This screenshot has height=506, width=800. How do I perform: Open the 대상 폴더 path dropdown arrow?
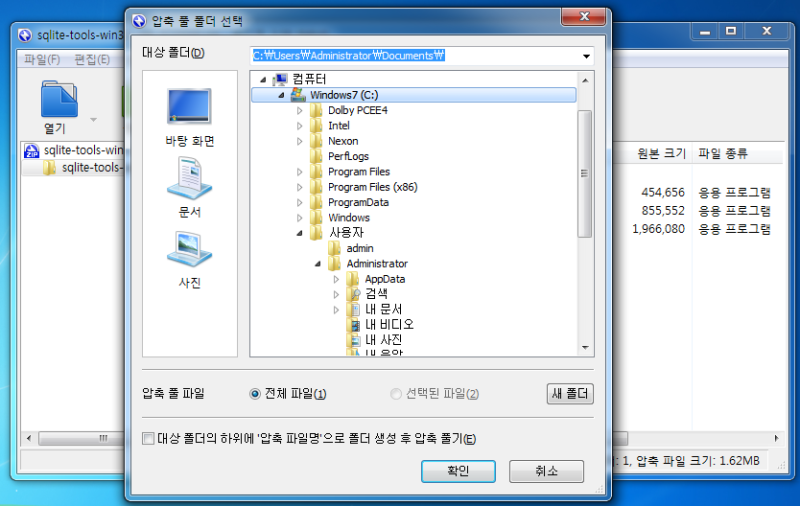pyautogui.click(x=586, y=56)
